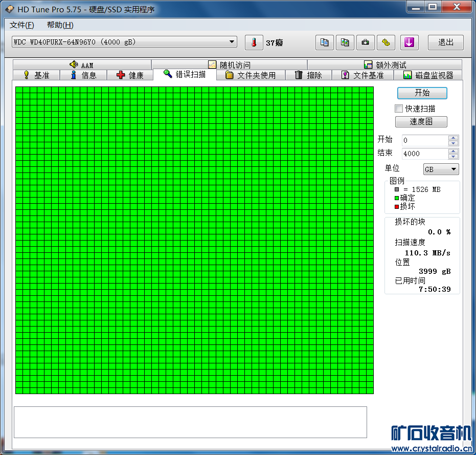Click the Folder Usage folder icon
Screen dimensions: 476x455
click(230, 75)
